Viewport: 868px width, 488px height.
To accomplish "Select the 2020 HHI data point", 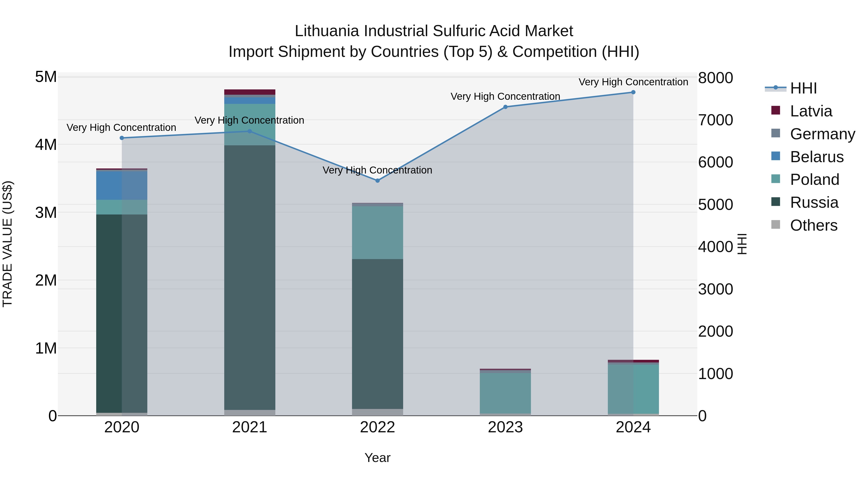I will (122, 138).
